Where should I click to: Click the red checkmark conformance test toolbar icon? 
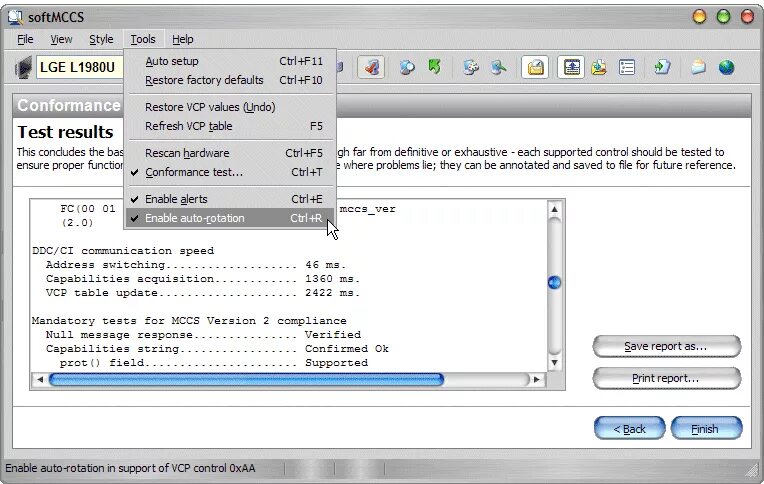click(x=371, y=67)
